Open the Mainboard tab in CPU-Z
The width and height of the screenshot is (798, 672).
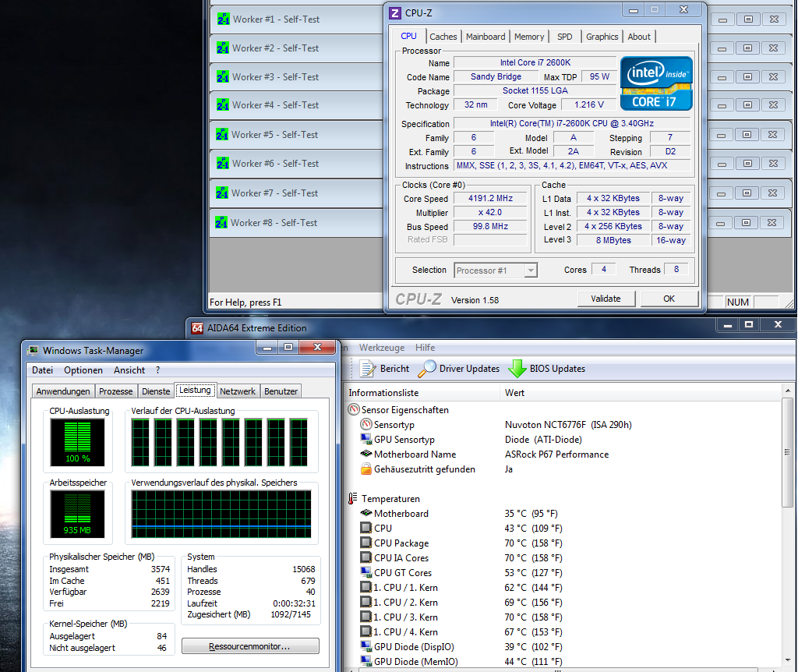pyautogui.click(x=486, y=37)
